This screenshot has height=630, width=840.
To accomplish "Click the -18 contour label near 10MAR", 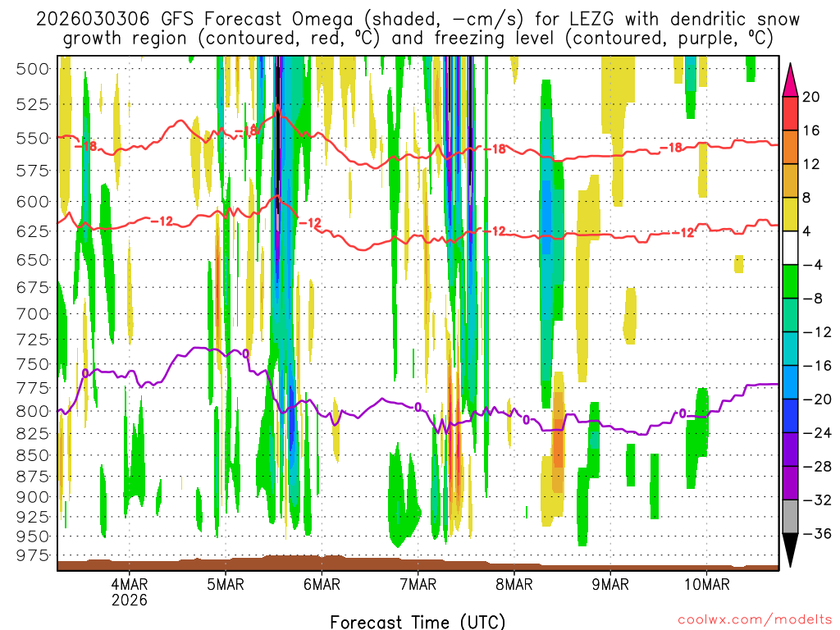I will (671, 148).
